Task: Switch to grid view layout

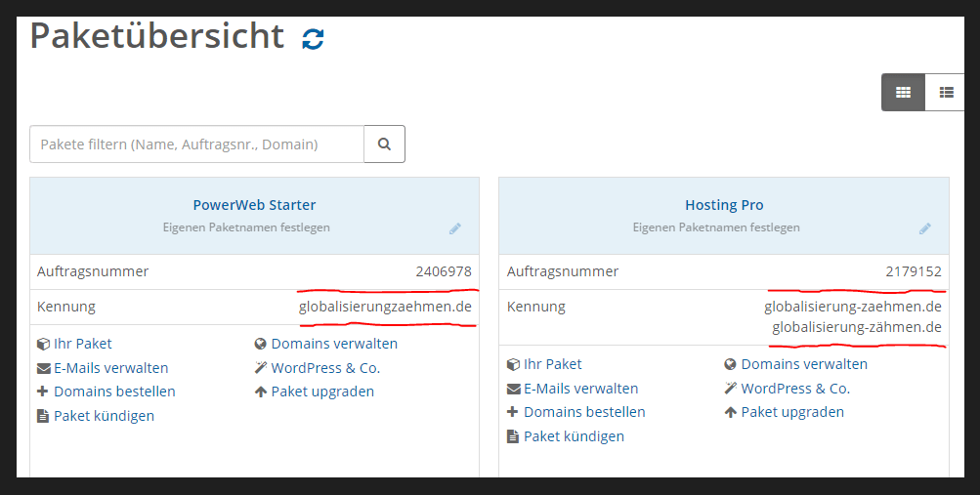Action: (903, 93)
